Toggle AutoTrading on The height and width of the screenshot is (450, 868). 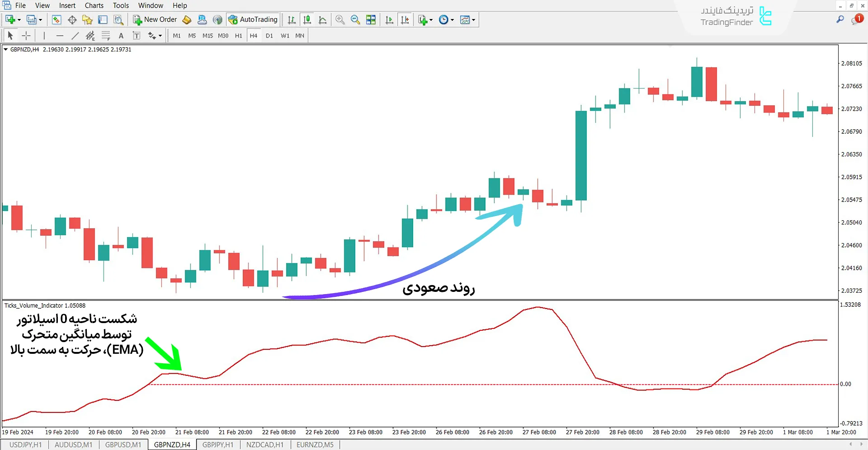[253, 19]
